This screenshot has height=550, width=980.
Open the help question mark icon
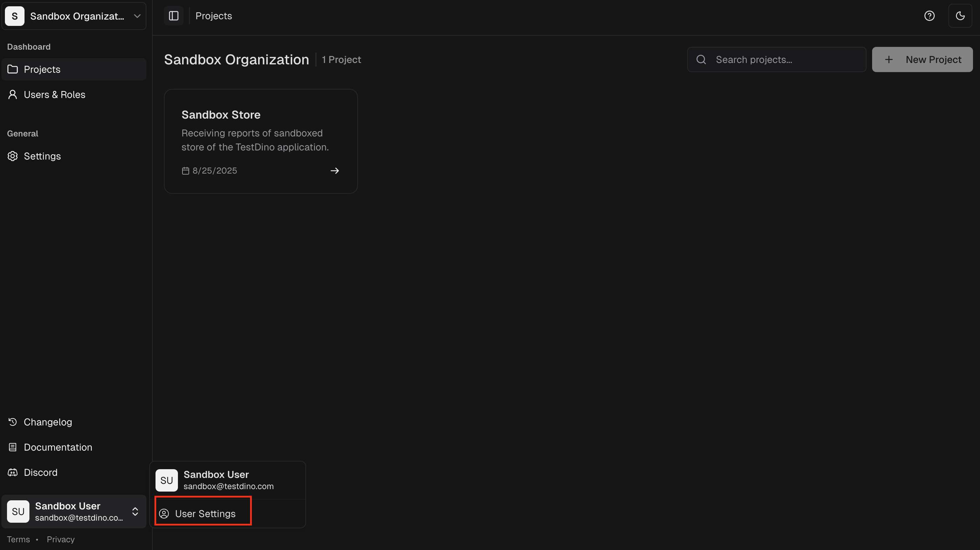(930, 16)
